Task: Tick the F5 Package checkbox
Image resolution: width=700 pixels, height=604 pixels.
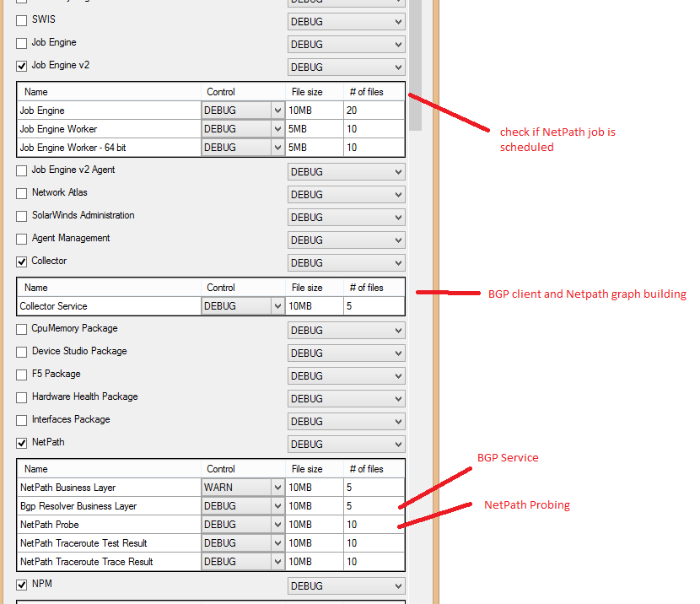Action: coord(21,375)
